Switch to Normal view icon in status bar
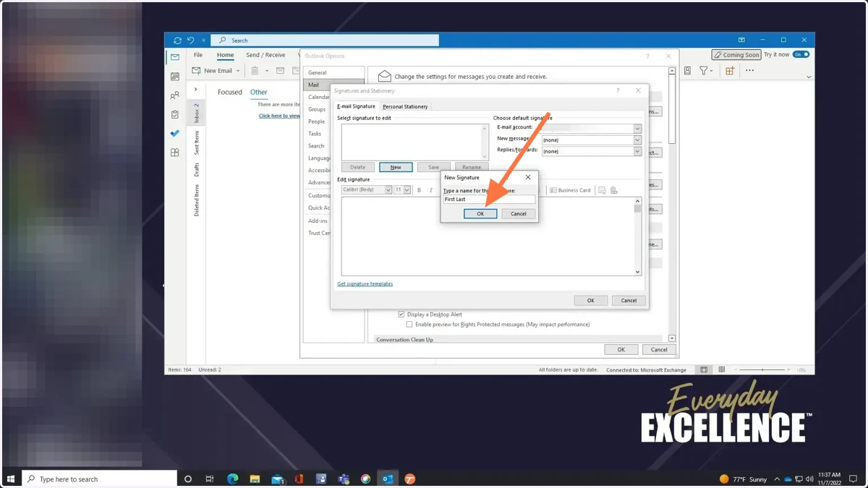This screenshot has width=868, height=488. (x=704, y=369)
